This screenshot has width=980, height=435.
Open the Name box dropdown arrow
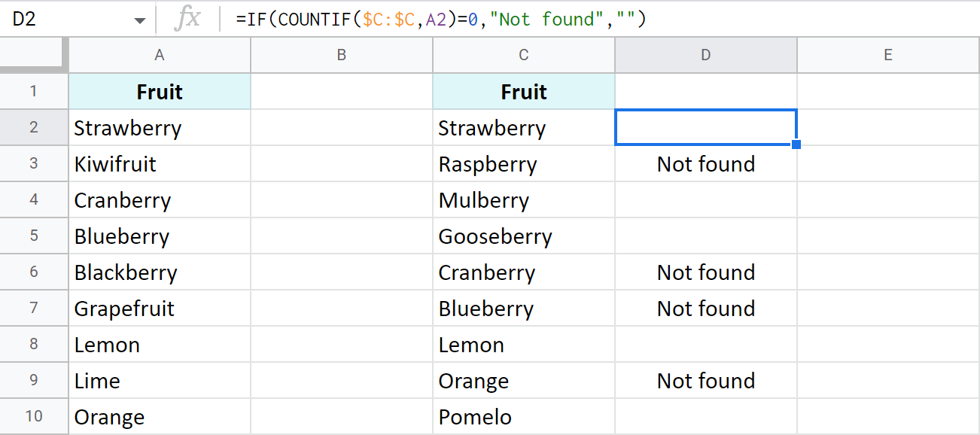[140, 20]
